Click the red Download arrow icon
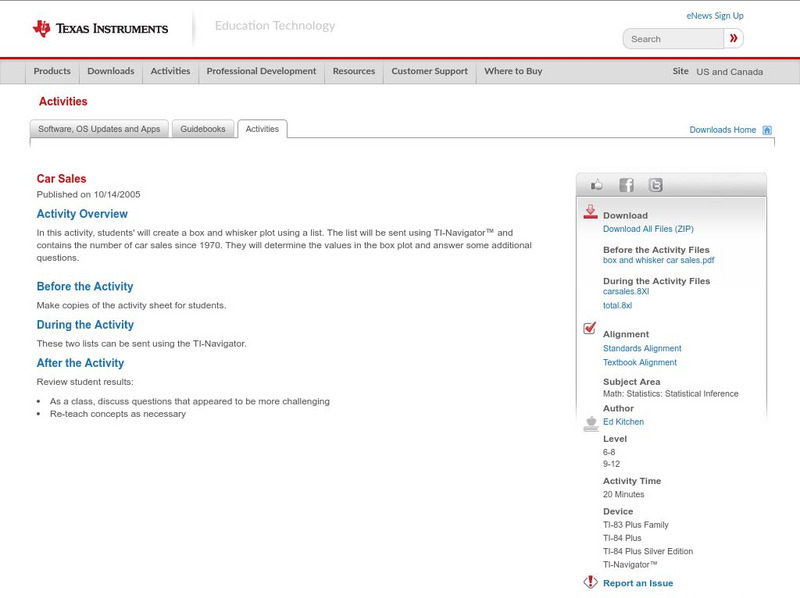The width and height of the screenshot is (800, 598). click(x=590, y=212)
